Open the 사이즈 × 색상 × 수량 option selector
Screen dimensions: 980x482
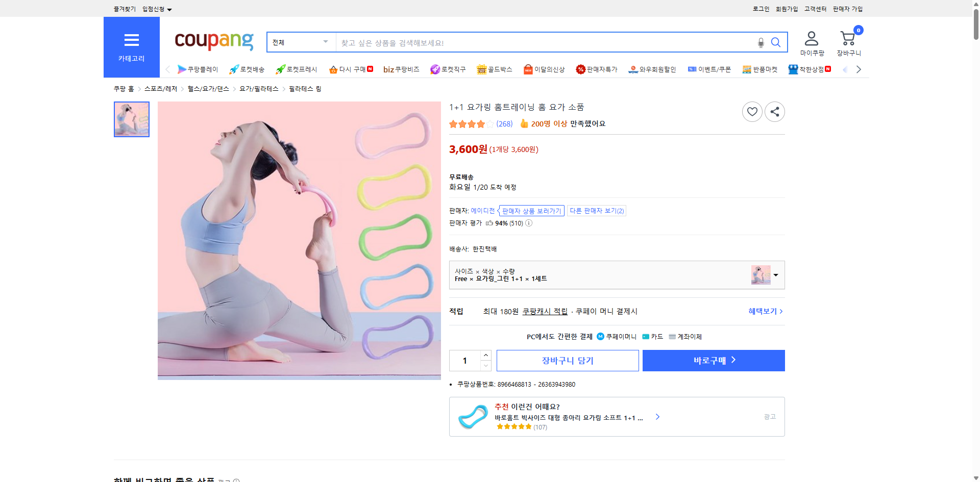pyautogui.click(x=617, y=275)
